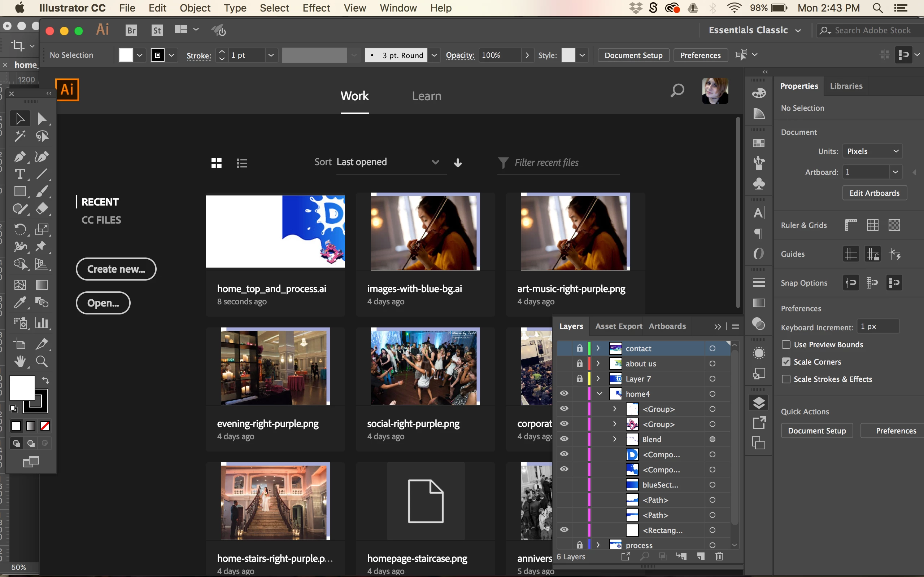The width and height of the screenshot is (924, 577).
Task: Select the Zoom tool in toolbox
Action: tap(42, 361)
